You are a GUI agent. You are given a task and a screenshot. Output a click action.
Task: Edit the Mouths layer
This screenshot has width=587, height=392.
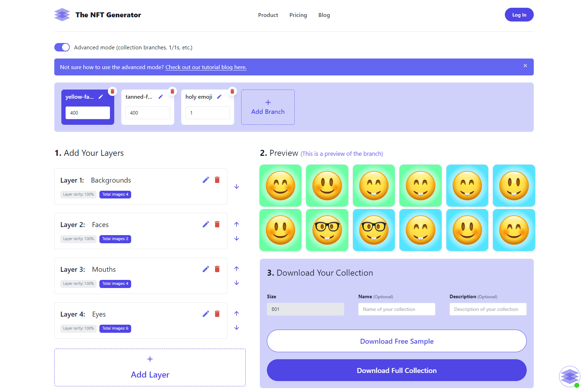click(x=206, y=269)
